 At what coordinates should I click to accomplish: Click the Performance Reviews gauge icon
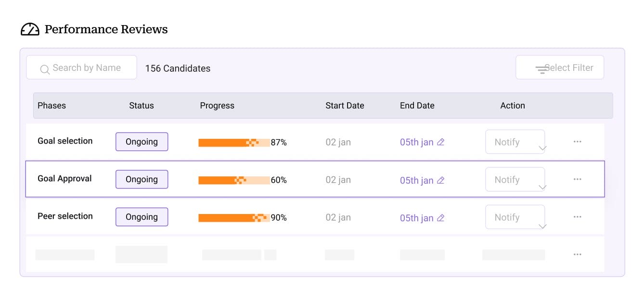30,29
